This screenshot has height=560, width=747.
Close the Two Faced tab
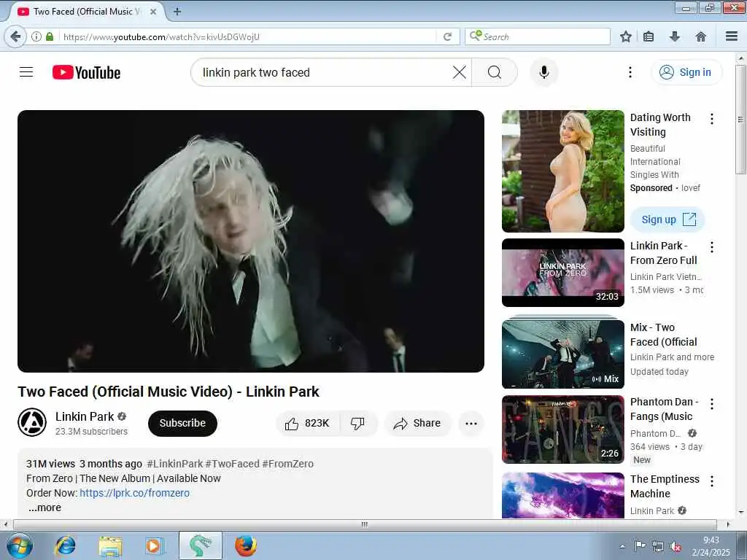coord(153,12)
